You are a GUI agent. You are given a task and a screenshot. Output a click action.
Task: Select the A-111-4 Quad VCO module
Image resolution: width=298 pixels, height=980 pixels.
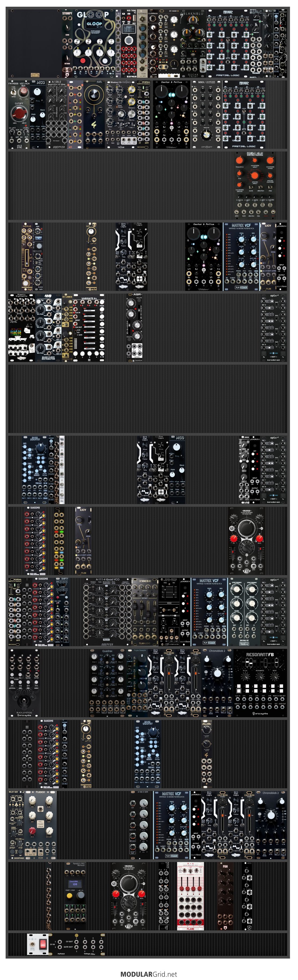107,612
